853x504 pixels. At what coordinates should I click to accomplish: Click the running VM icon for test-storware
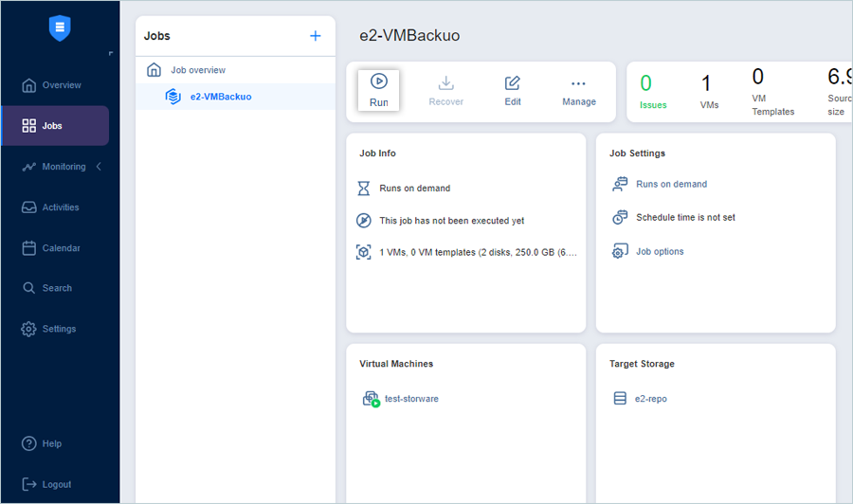click(371, 399)
